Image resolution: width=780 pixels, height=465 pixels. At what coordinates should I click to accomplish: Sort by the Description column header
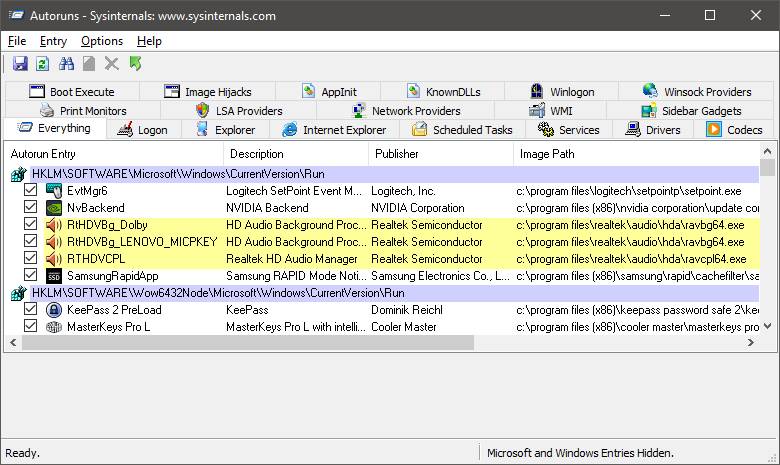pyautogui.click(x=296, y=154)
